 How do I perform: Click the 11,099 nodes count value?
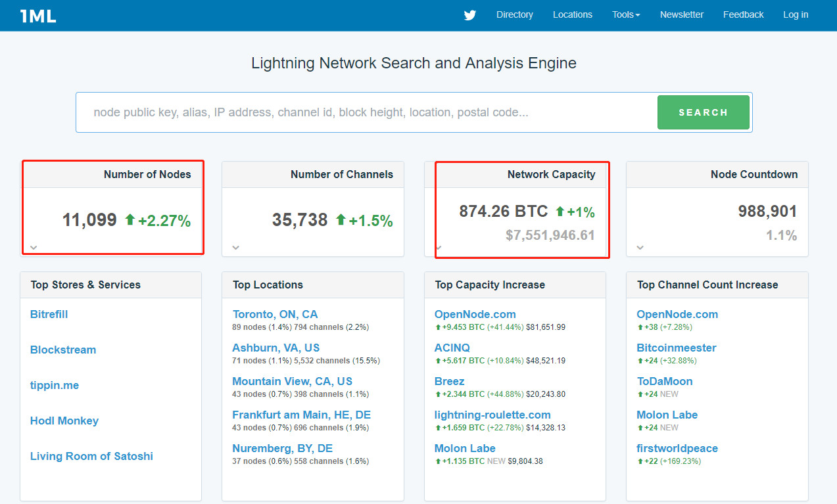89,220
